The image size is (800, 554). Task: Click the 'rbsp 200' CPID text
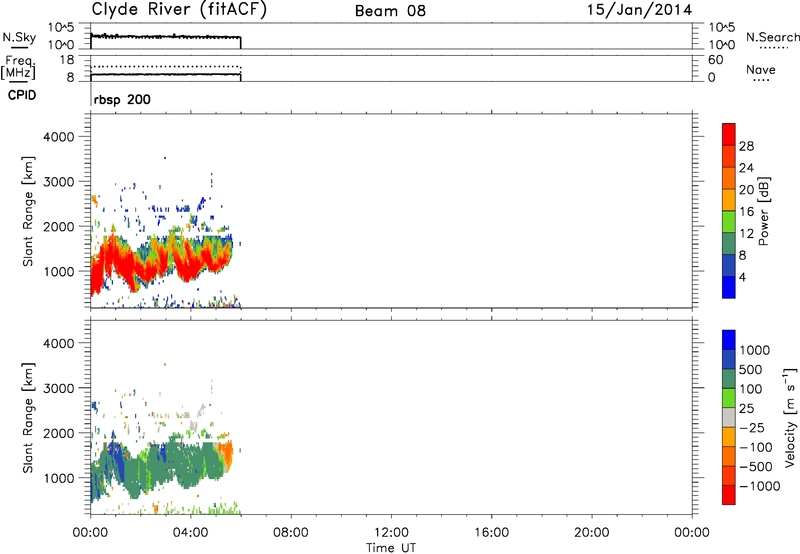coord(122,99)
